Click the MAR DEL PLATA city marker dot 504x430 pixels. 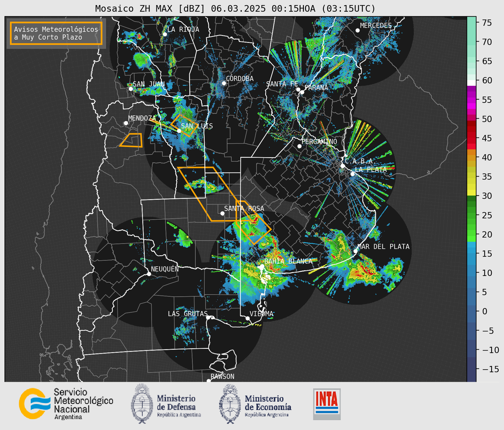[x=355, y=251]
